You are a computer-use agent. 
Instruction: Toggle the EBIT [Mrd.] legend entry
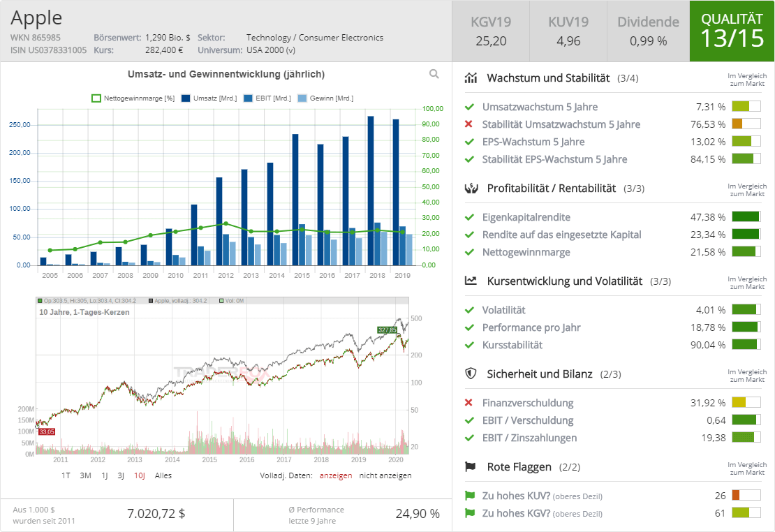click(267, 98)
